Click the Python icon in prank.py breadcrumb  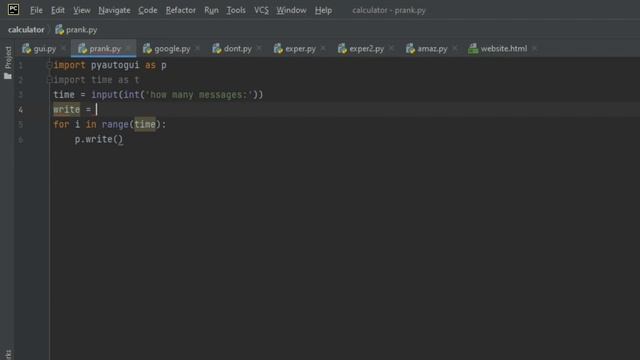pos(60,30)
